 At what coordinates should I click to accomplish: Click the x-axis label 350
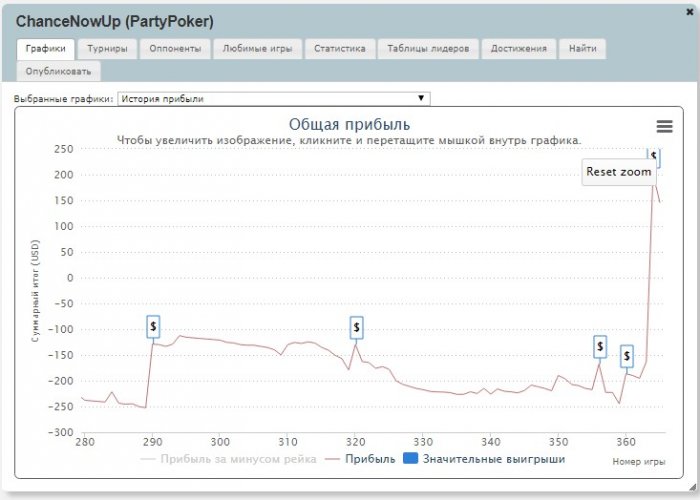558,442
